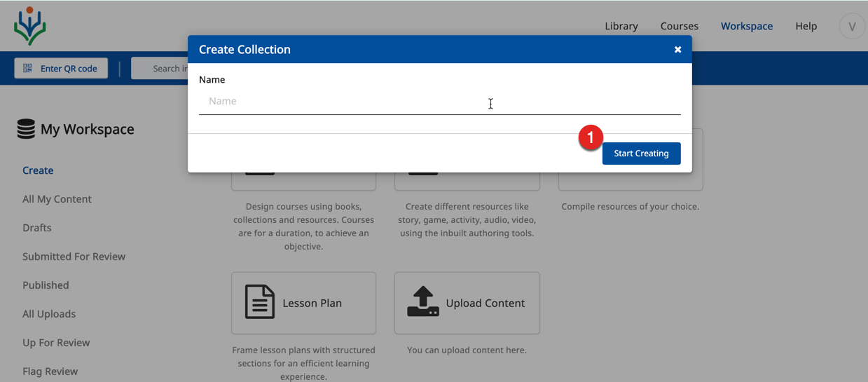Screen dimensions: 868x382
Task: Open the Help menu item
Action: [x=806, y=26]
